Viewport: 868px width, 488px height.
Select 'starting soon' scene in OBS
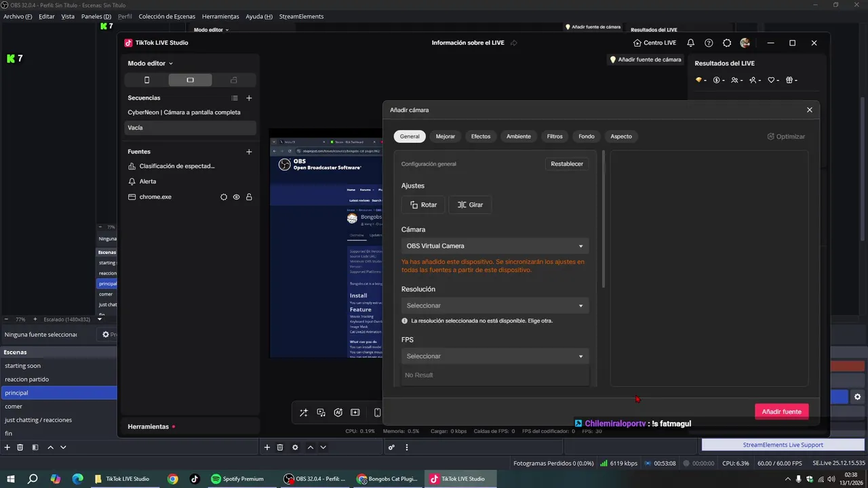pos(58,365)
